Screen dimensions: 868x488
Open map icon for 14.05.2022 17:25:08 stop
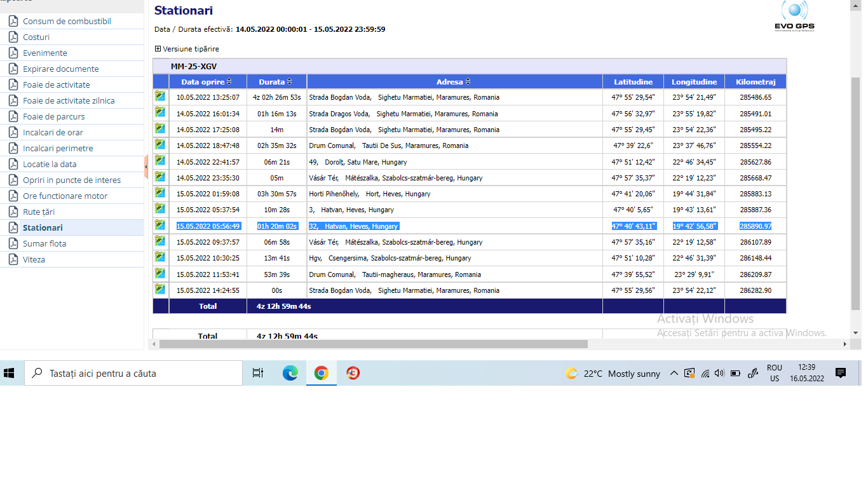pos(159,128)
